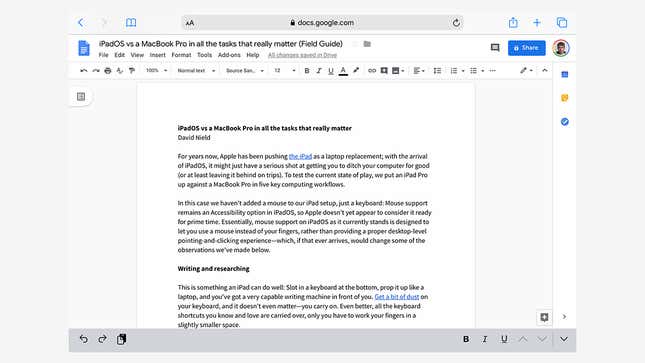This screenshot has width=645, height=363.
Task: Open the Calendar side panel icon
Action: (x=565, y=74)
